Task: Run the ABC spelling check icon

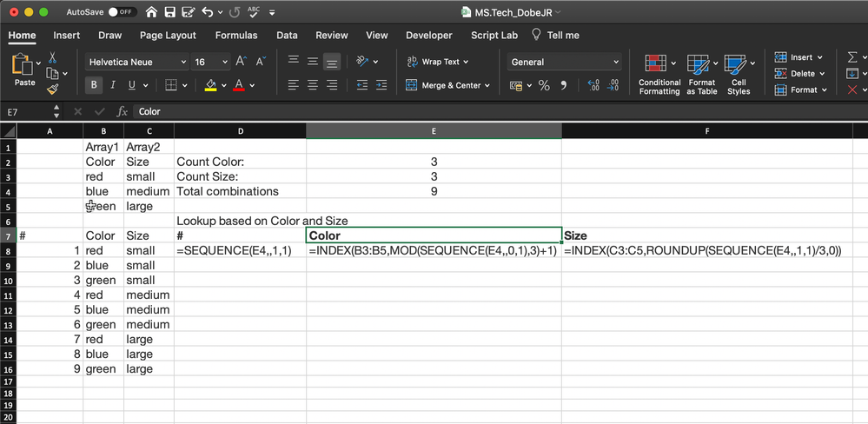Action: 254,11
